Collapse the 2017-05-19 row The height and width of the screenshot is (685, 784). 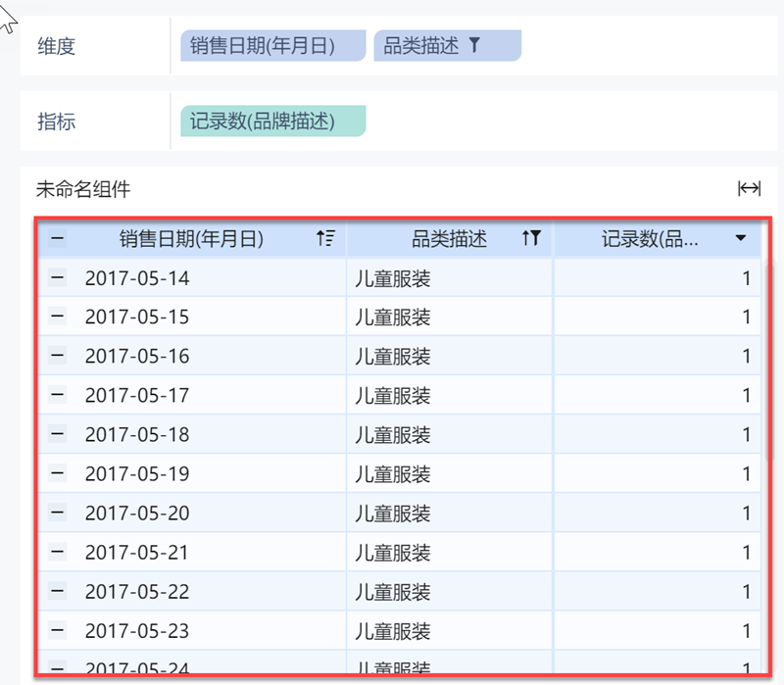coord(58,474)
